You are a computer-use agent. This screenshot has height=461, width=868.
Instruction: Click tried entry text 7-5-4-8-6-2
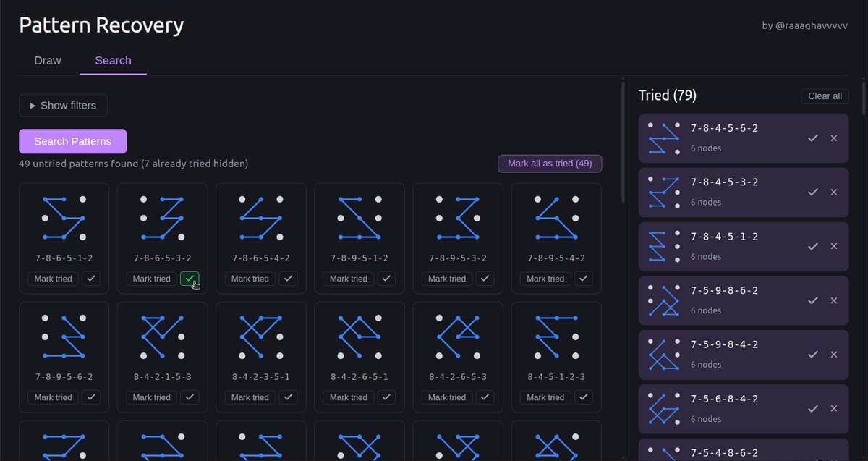pos(724,453)
